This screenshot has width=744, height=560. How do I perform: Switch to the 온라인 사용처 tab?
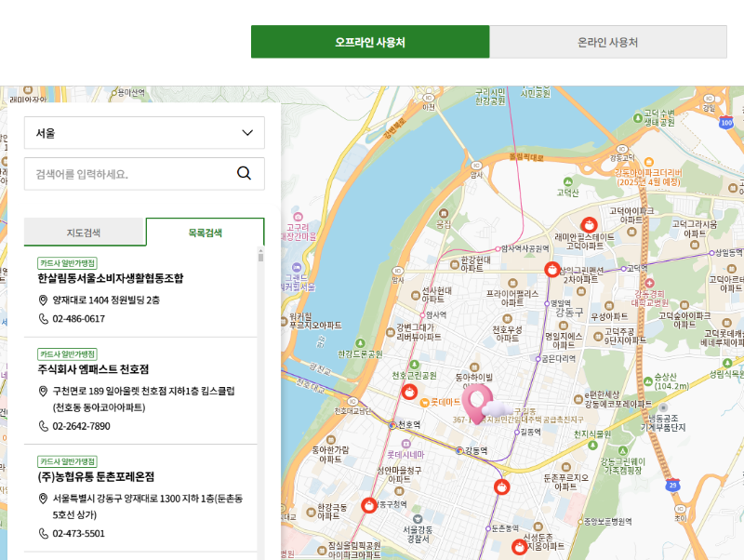[610, 42]
